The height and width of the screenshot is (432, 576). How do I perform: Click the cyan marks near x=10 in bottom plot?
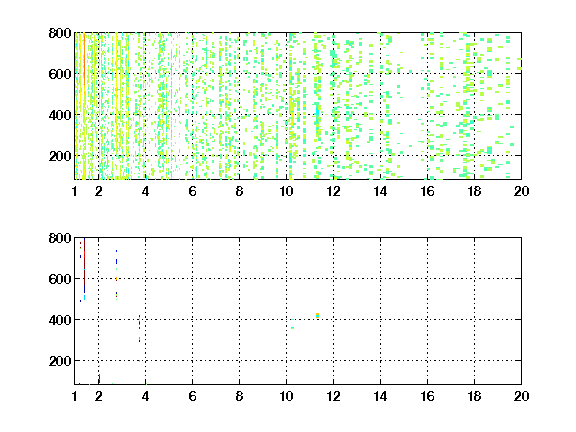pos(292,328)
